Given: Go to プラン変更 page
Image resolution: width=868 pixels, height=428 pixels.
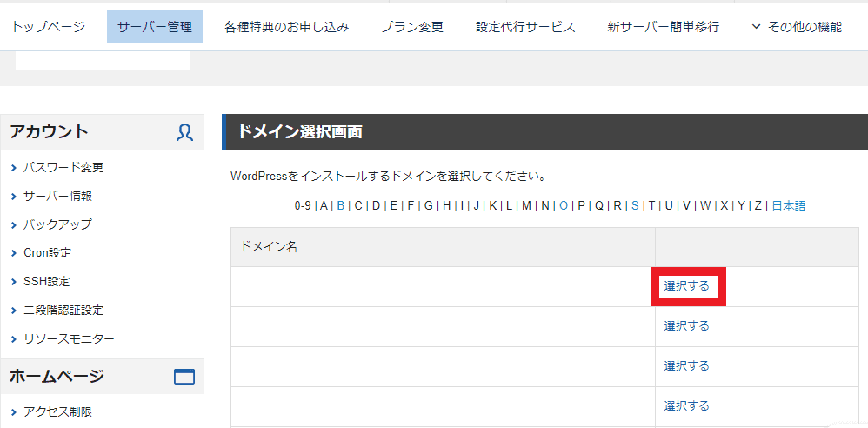Looking at the screenshot, I should 412,27.
